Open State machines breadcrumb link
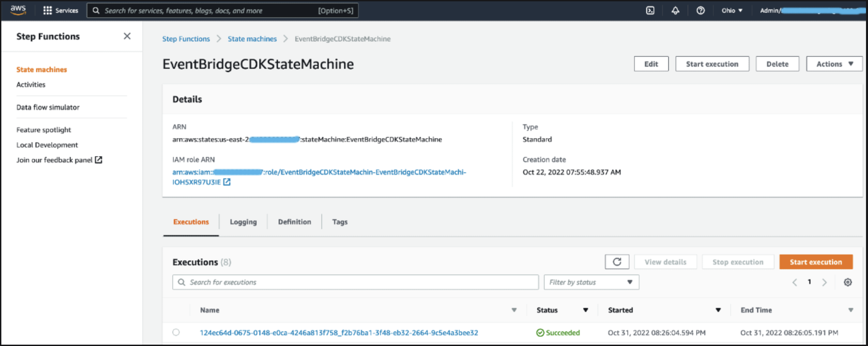868x346 pixels. [252, 39]
